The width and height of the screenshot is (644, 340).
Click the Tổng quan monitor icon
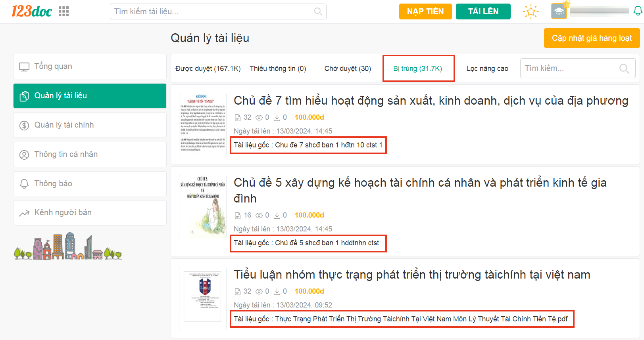24,67
